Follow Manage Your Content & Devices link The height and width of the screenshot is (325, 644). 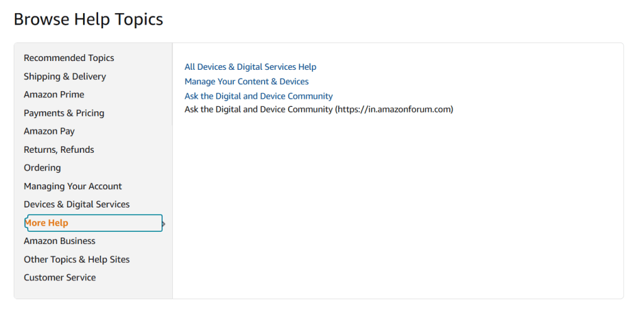[x=247, y=82]
